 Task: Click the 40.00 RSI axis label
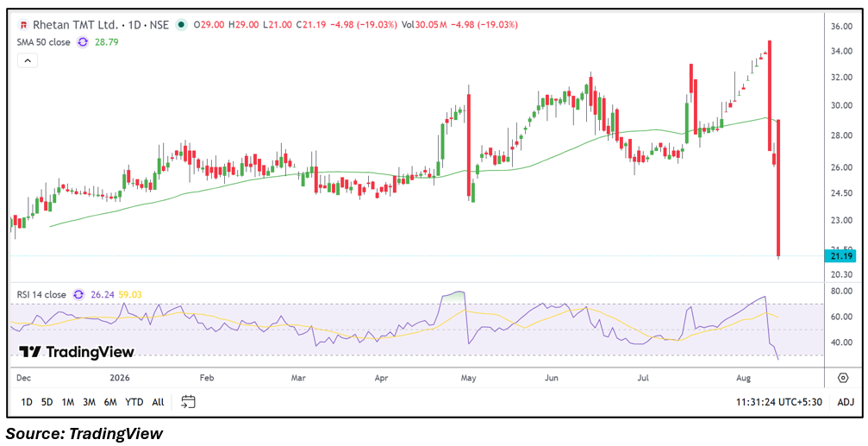click(x=843, y=342)
